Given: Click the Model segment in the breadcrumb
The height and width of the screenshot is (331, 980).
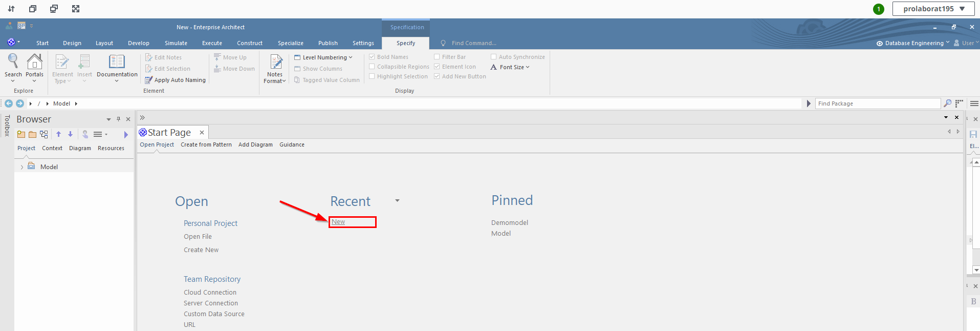Looking at the screenshot, I should point(61,104).
